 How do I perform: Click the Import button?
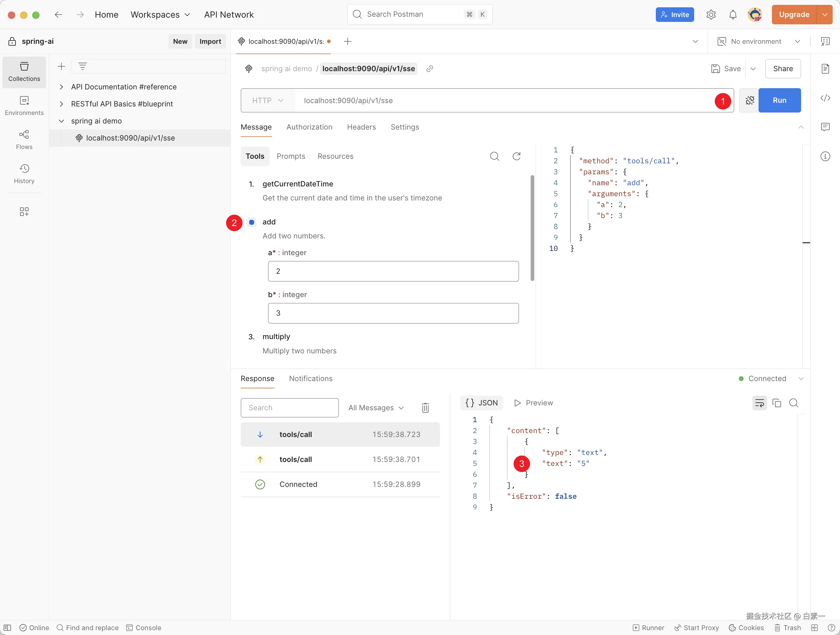click(210, 41)
